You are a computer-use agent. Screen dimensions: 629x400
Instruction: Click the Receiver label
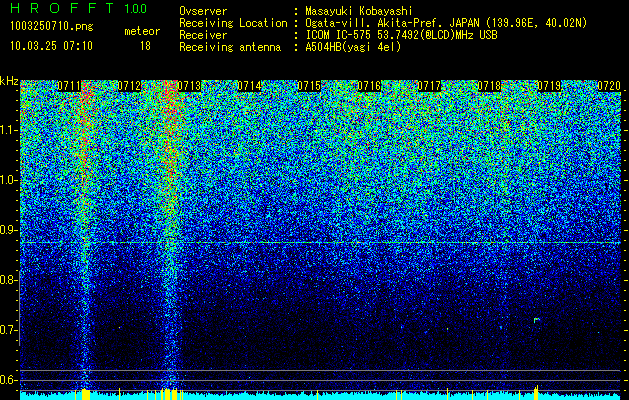click(x=203, y=35)
